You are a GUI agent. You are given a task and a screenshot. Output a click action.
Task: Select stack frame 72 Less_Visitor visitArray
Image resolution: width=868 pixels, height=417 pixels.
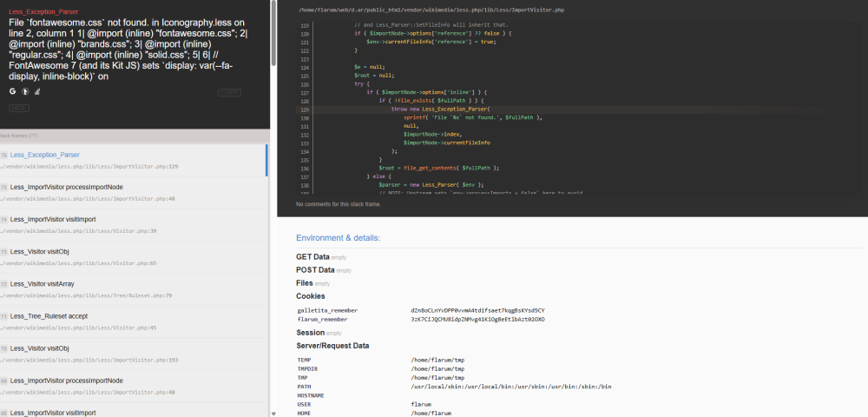[133, 289]
